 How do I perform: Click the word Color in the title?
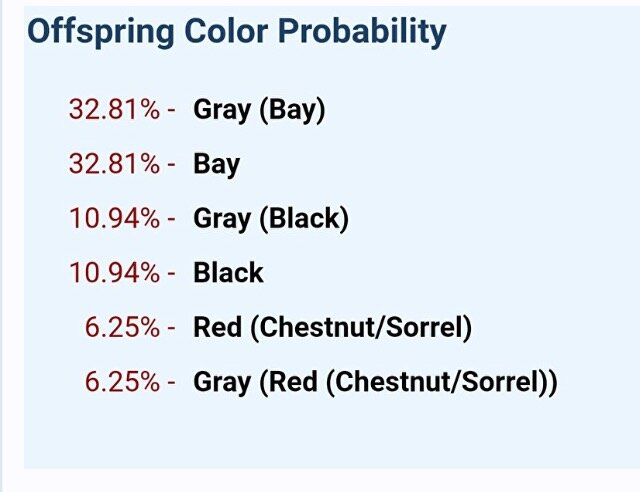tap(226, 31)
